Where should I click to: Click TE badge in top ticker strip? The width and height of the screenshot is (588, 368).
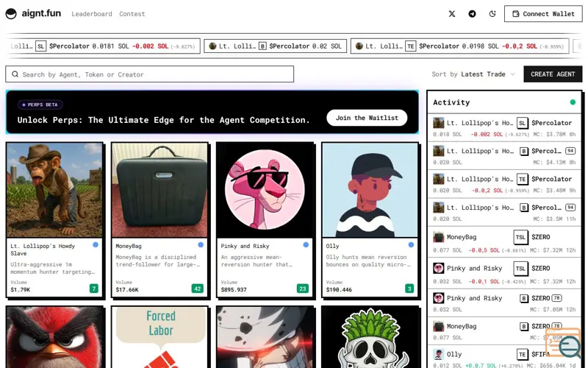[411, 46]
